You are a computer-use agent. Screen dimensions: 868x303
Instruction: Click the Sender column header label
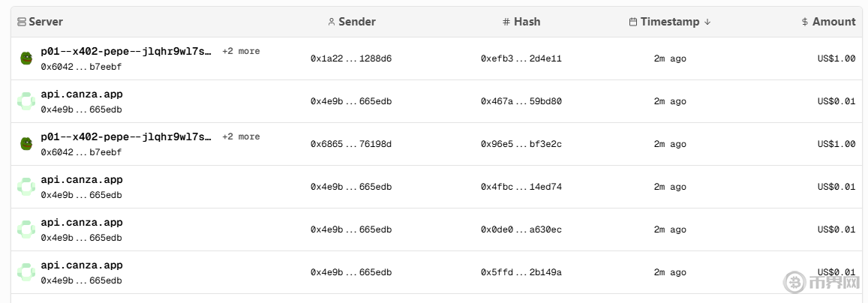(357, 22)
